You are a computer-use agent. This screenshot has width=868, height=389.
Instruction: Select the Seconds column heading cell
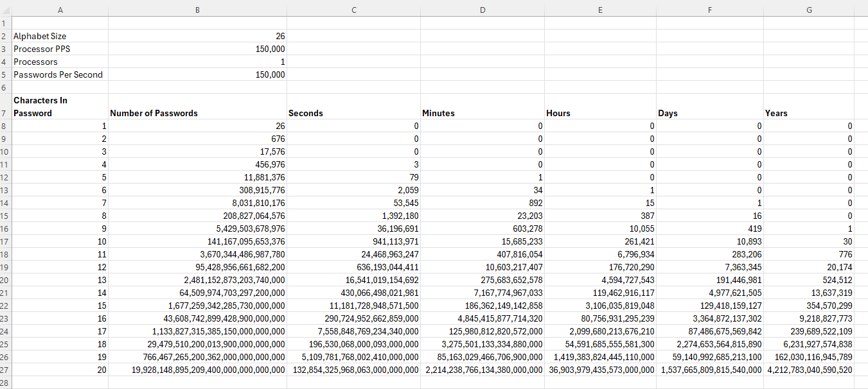pos(353,113)
